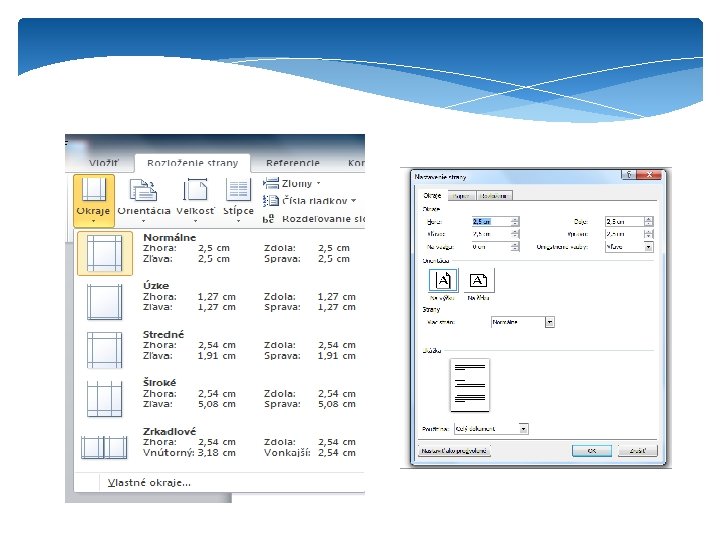
Task: Select the Okraje tab in page setup dialog
Action: 432,196
